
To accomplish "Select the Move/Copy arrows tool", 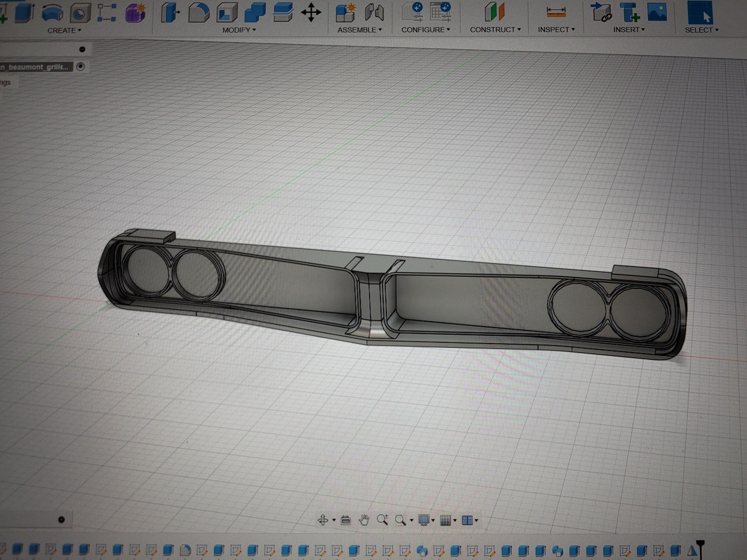I will click(311, 13).
